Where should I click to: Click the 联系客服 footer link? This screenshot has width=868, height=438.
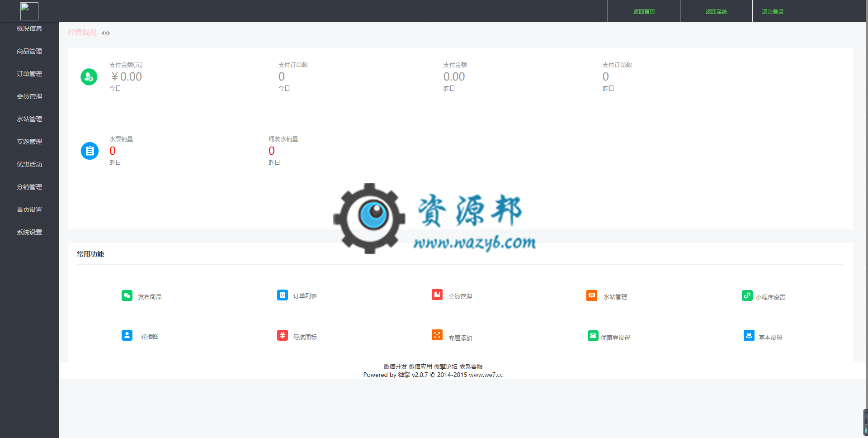[x=471, y=367]
